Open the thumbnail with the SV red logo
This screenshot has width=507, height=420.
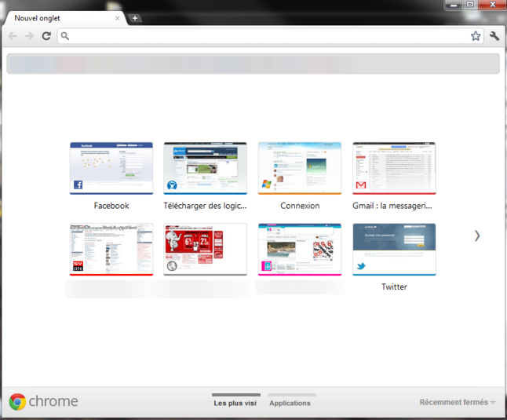[x=111, y=250]
